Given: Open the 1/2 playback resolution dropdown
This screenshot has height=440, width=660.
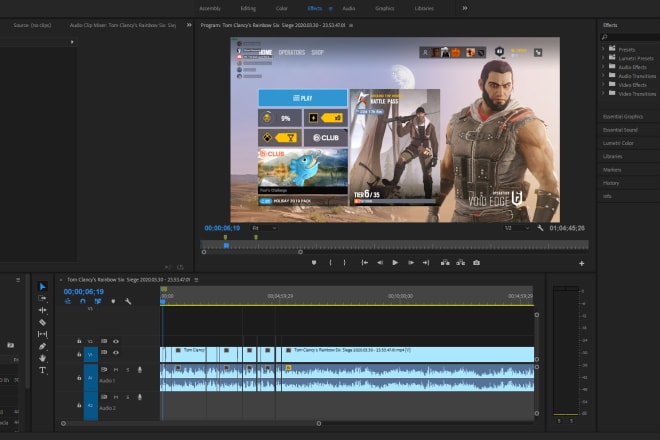Looking at the screenshot, I should (x=517, y=228).
